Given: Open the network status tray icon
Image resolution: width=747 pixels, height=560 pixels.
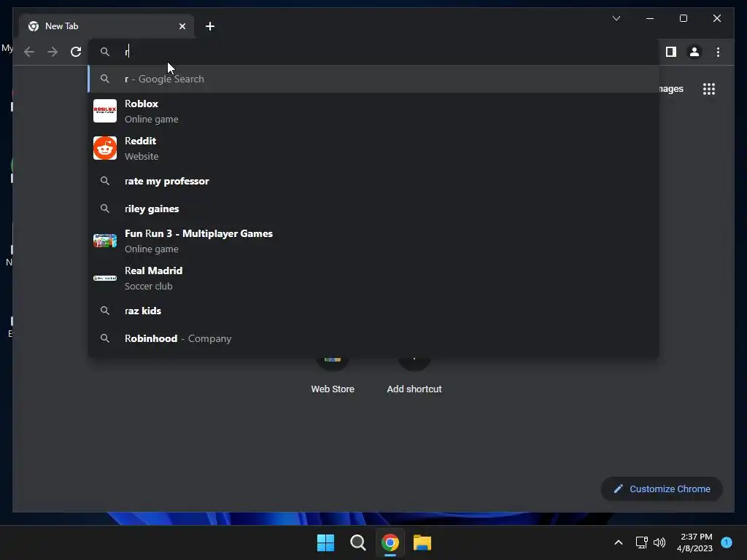Looking at the screenshot, I should click(641, 542).
